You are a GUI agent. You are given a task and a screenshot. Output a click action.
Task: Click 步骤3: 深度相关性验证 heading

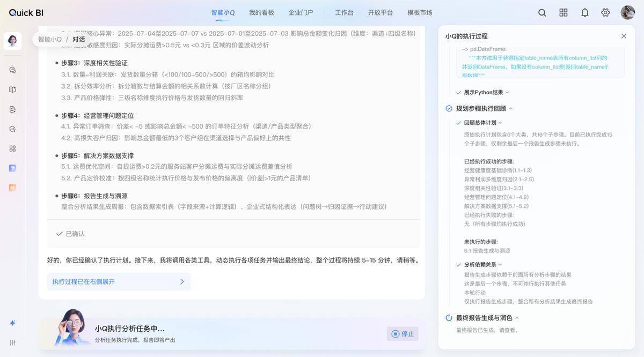coord(94,63)
